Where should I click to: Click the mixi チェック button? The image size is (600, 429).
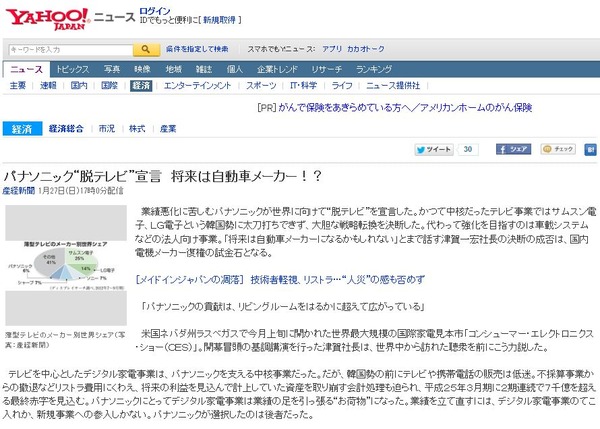tap(558, 149)
